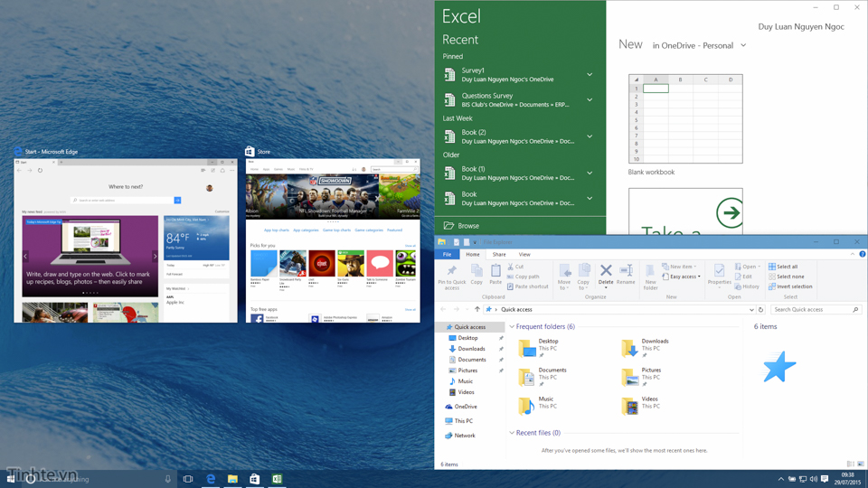Viewport: 868px width, 488px height.
Task: Click the Rename icon in Organize group
Action: [626, 275]
